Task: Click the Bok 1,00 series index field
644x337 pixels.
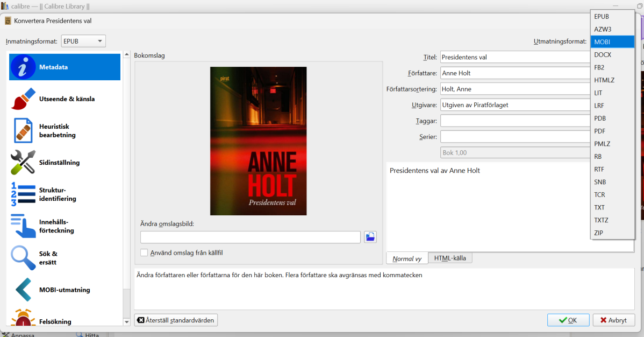Action: 516,153
